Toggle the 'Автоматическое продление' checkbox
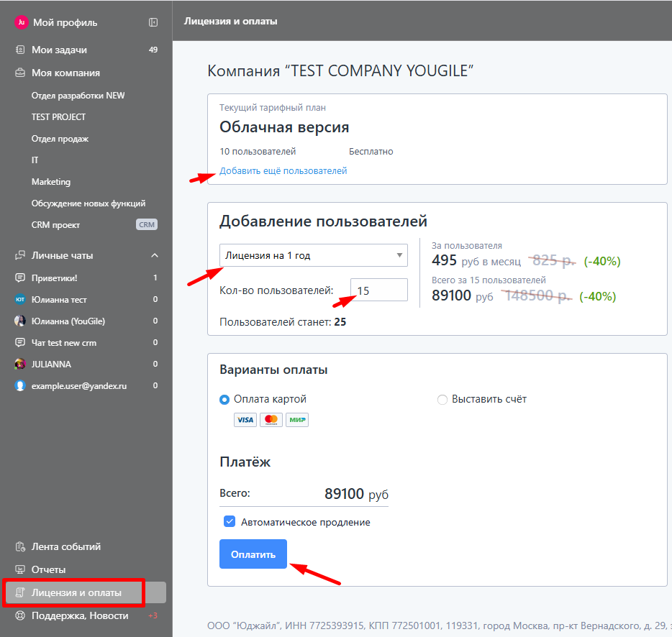Screen dimensions: 672x637 (230, 522)
